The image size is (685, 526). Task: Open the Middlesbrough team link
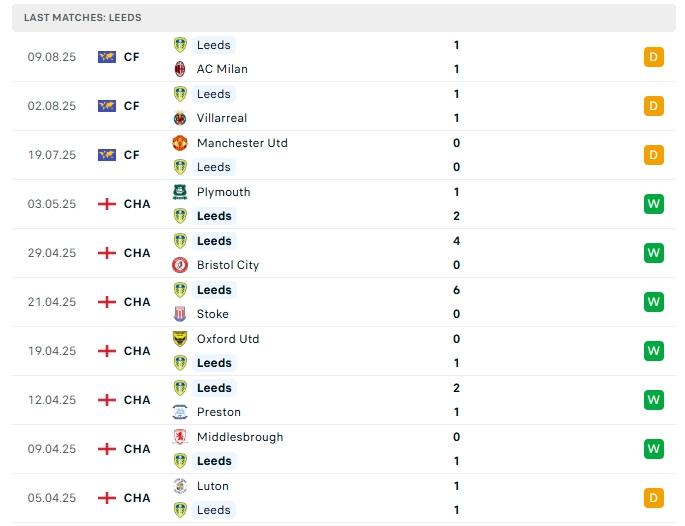(x=240, y=437)
